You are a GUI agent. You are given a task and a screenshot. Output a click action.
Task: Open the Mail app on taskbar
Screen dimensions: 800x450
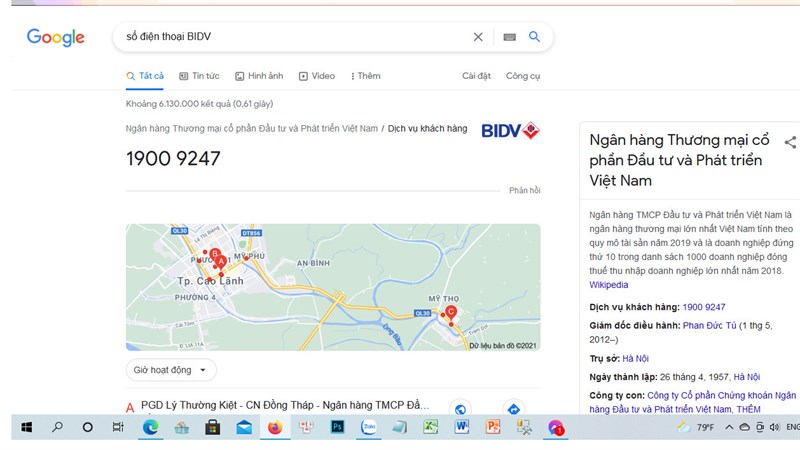[244, 427]
